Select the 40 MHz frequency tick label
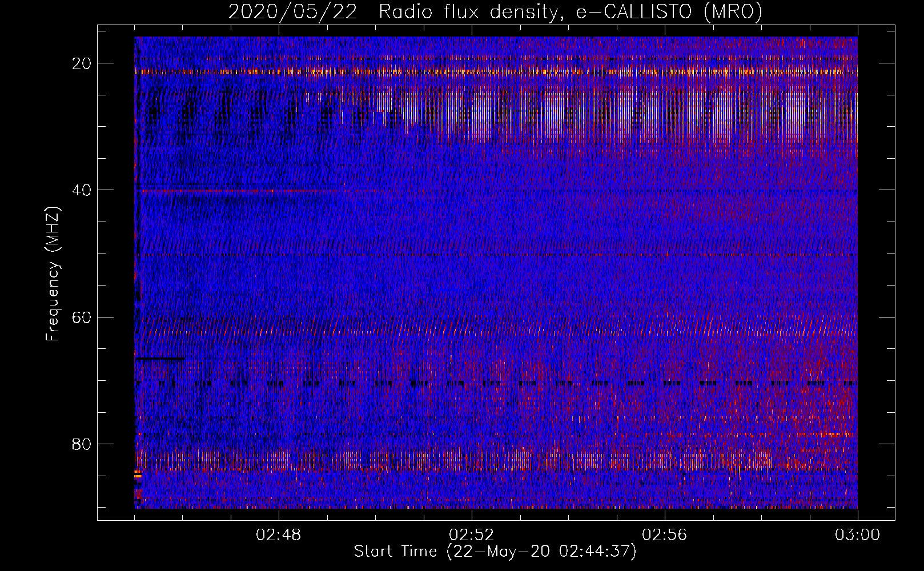 (x=82, y=190)
